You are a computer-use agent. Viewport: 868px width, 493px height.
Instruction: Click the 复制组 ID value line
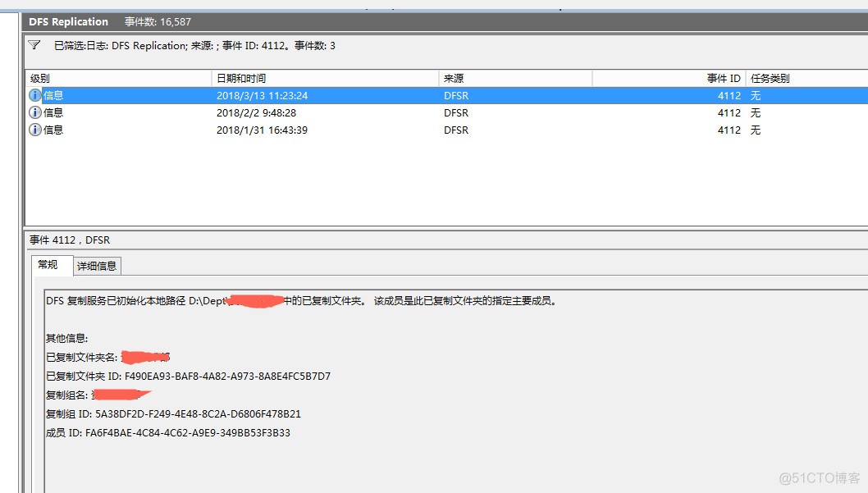pos(173,414)
